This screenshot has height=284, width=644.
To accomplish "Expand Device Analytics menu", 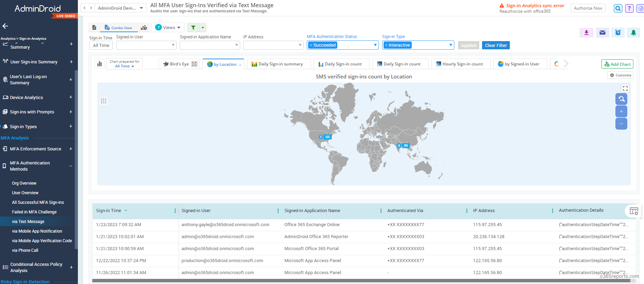I will pos(71,97).
